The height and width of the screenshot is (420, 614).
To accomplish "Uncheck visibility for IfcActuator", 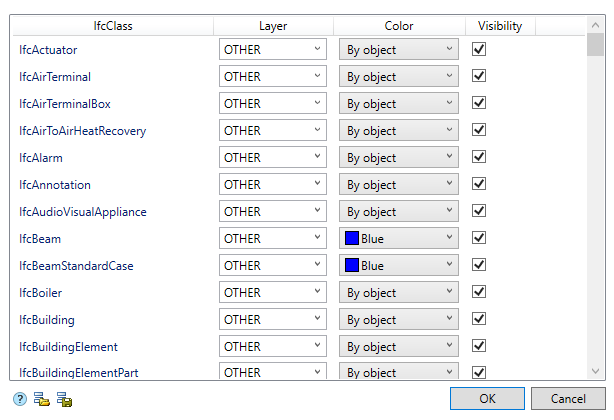I will pyautogui.click(x=479, y=49).
